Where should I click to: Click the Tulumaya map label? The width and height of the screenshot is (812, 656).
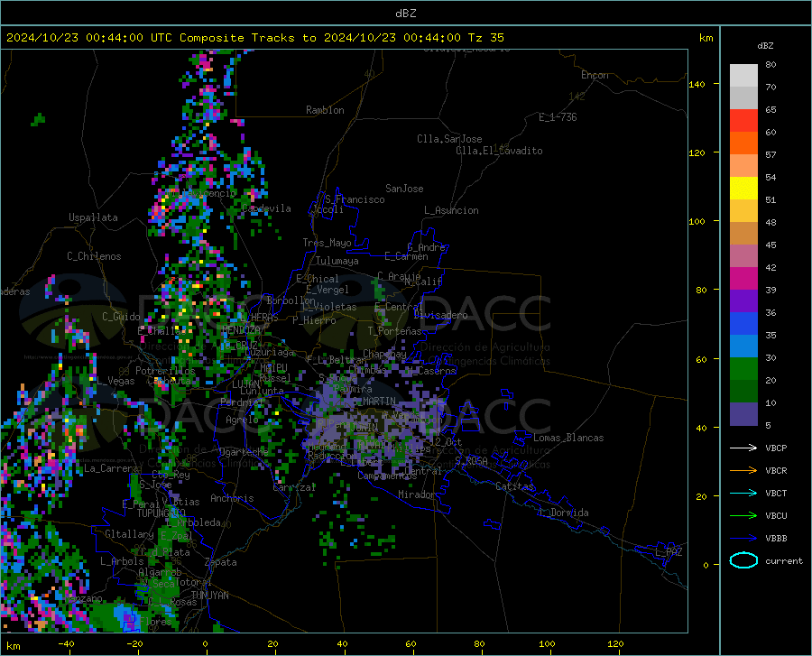click(x=337, y=261)
